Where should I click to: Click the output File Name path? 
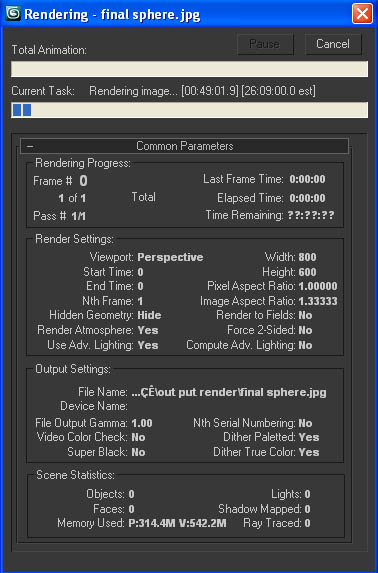pos(229,392)
